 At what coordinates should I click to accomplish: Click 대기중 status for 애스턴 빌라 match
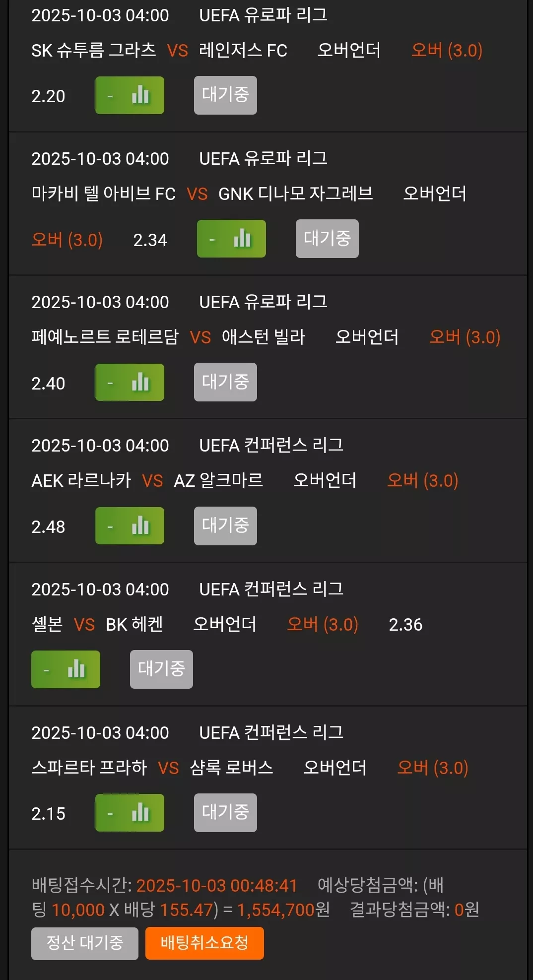tap(225, 382)
